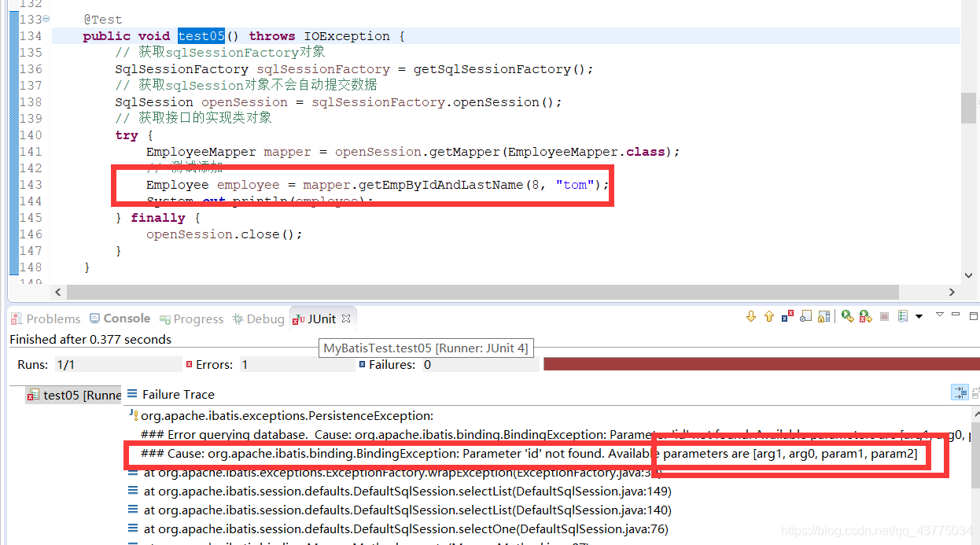Screen dimensions: 980x545
Task: Switch to the Debug tab
Action: (258, 319)
